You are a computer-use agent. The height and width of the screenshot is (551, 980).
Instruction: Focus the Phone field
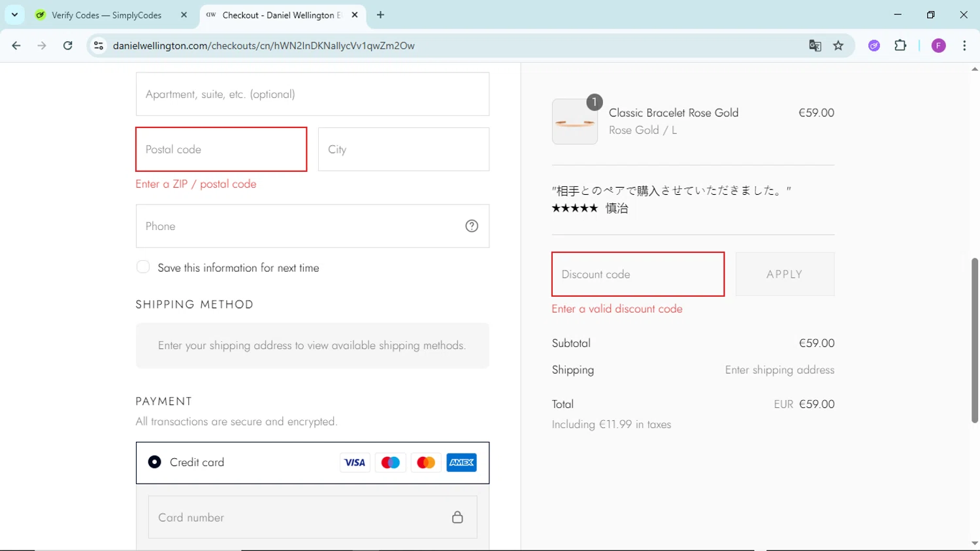(x=312, y=226)
